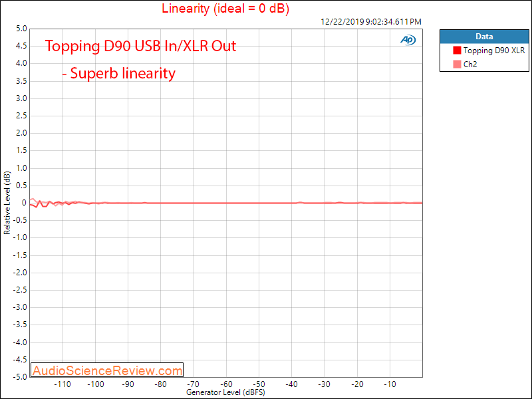Click the AP logo icon in graph
Screen dimensions: 532x399
408,40
